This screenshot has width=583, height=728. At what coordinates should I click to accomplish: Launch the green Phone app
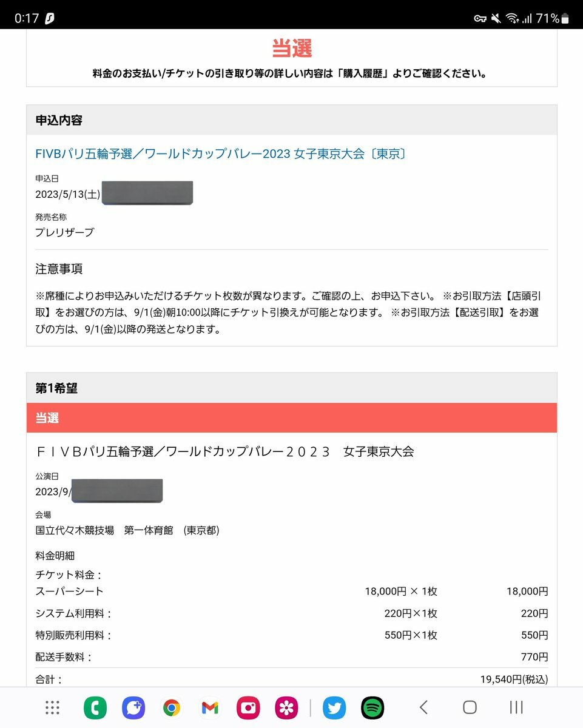95,707
